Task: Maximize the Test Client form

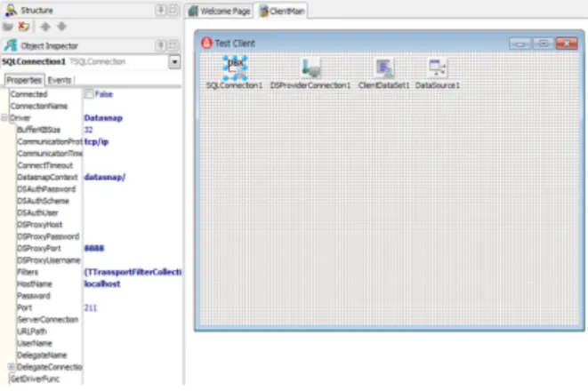Action: pyautogui.click(x=543, y=44)
